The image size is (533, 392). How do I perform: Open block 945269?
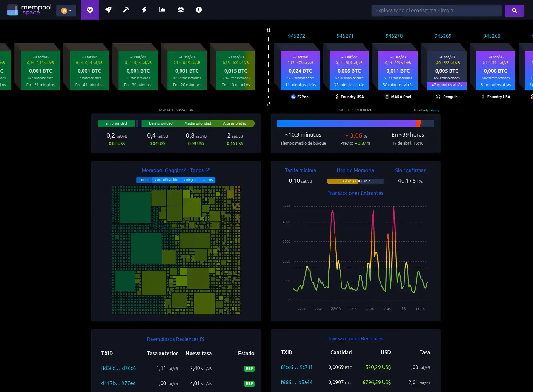pos(443,36)
